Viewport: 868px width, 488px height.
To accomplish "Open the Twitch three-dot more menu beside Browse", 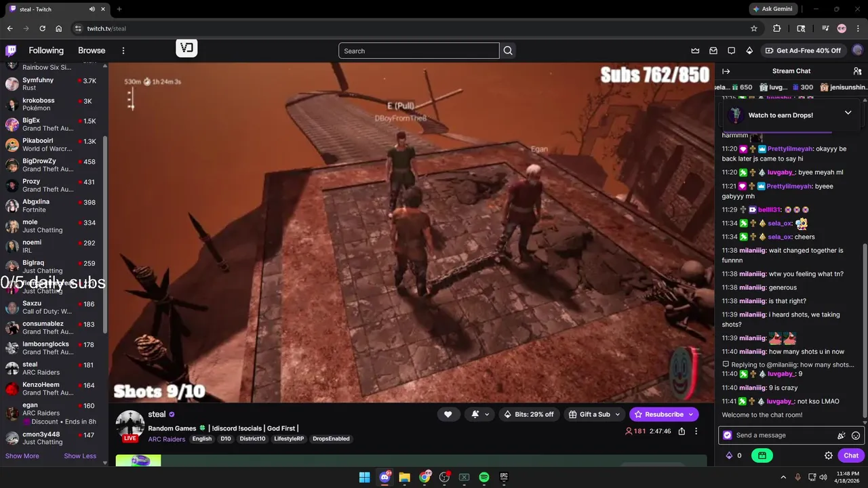I will 123,51.
